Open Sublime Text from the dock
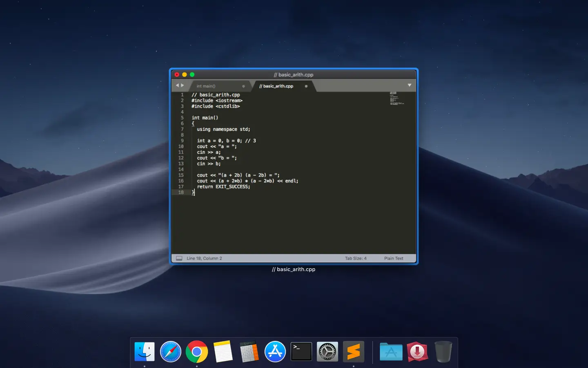Viewport: 588px width, 368px height. pyautogui.click(x=353, y=352)
